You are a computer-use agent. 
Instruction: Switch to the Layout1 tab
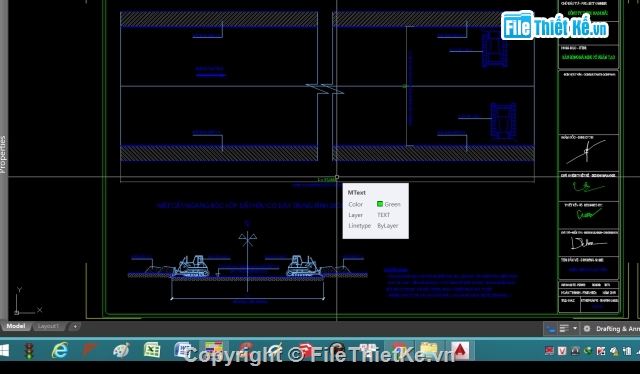(48, 326)
